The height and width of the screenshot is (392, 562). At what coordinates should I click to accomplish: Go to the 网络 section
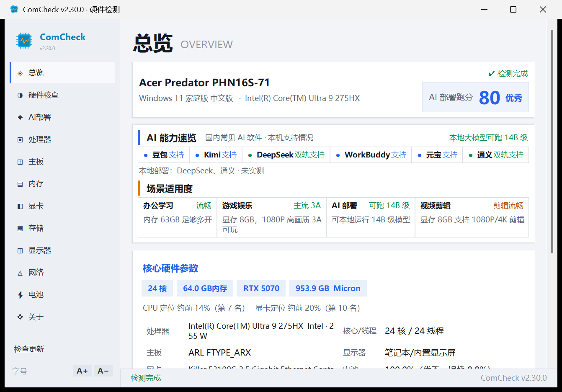pyautogui.click(x=62, y=273)
